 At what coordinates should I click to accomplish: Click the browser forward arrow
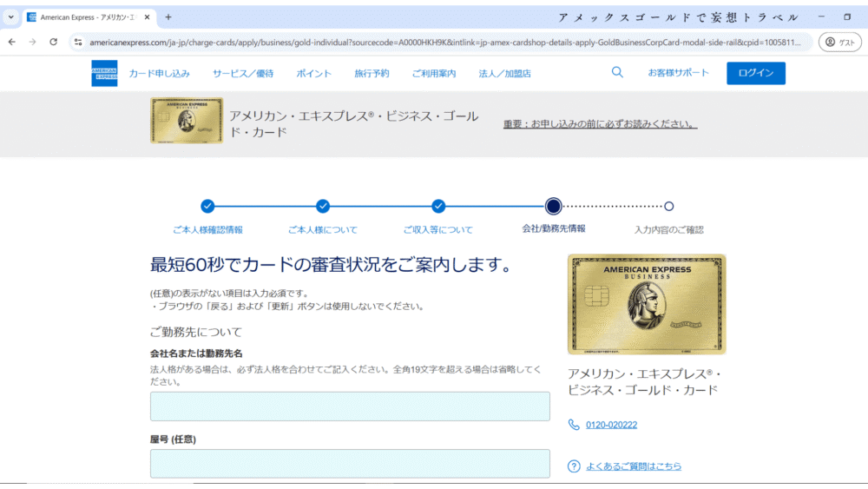33,42
